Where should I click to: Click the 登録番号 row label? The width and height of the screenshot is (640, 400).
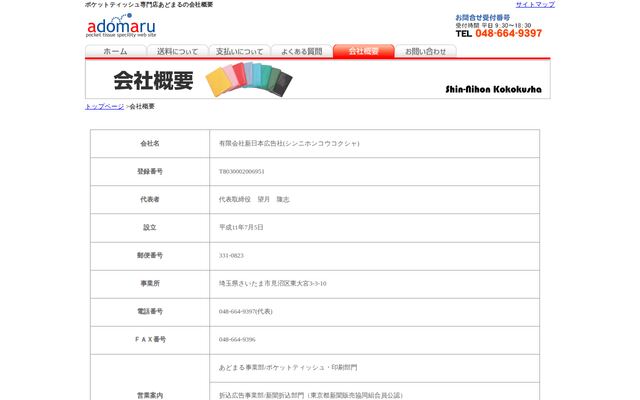(x=150, y=171)
